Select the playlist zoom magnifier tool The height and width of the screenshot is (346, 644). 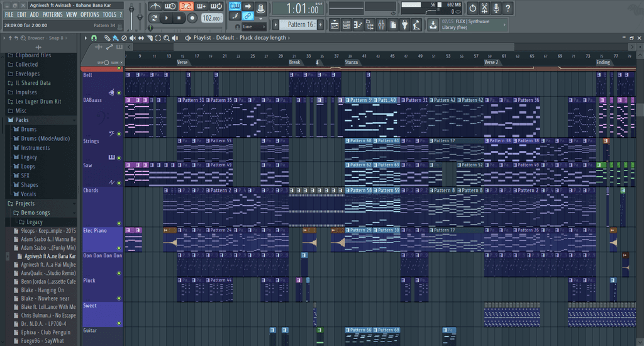tap(166, 38)
